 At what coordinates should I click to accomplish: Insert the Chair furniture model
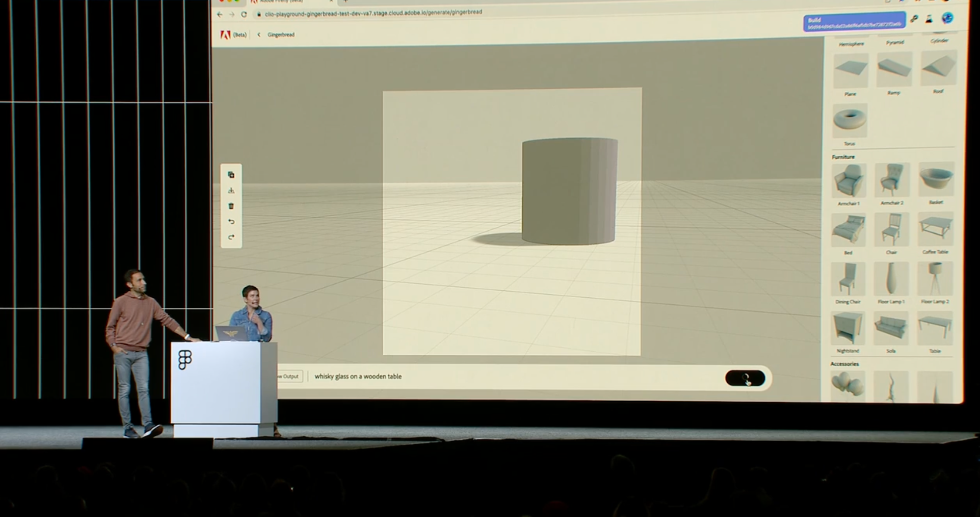pyautogui.click(x=892, y=229)
